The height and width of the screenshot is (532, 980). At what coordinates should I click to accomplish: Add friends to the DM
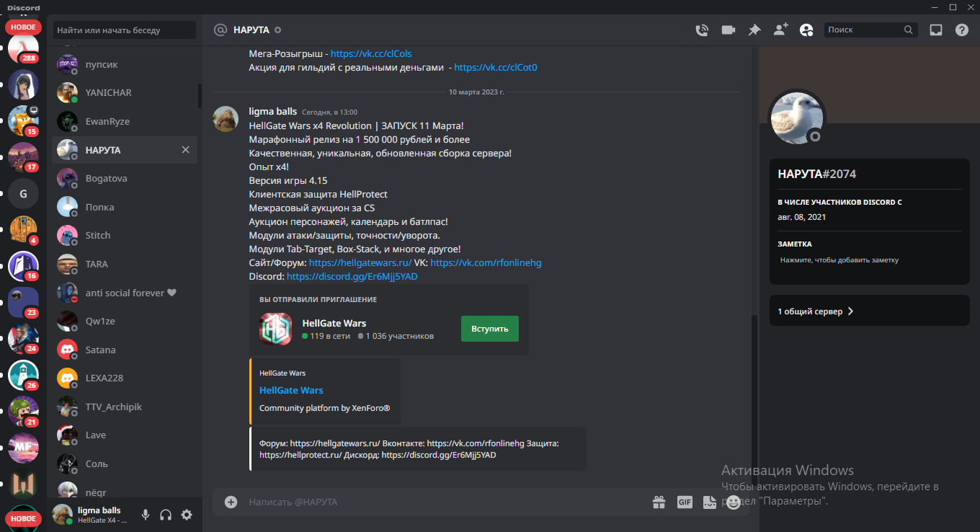coord(780,30)
